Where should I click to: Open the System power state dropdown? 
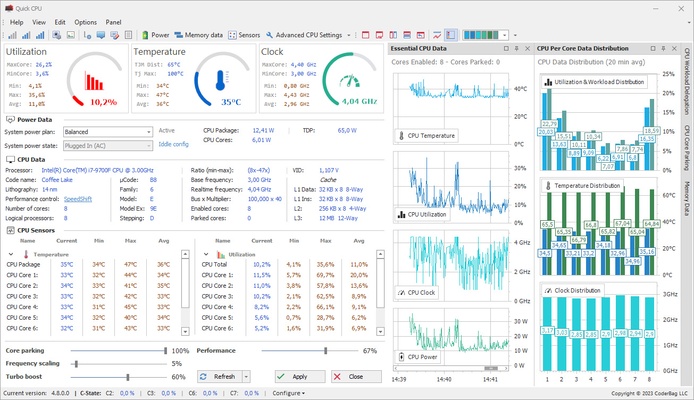108,146
